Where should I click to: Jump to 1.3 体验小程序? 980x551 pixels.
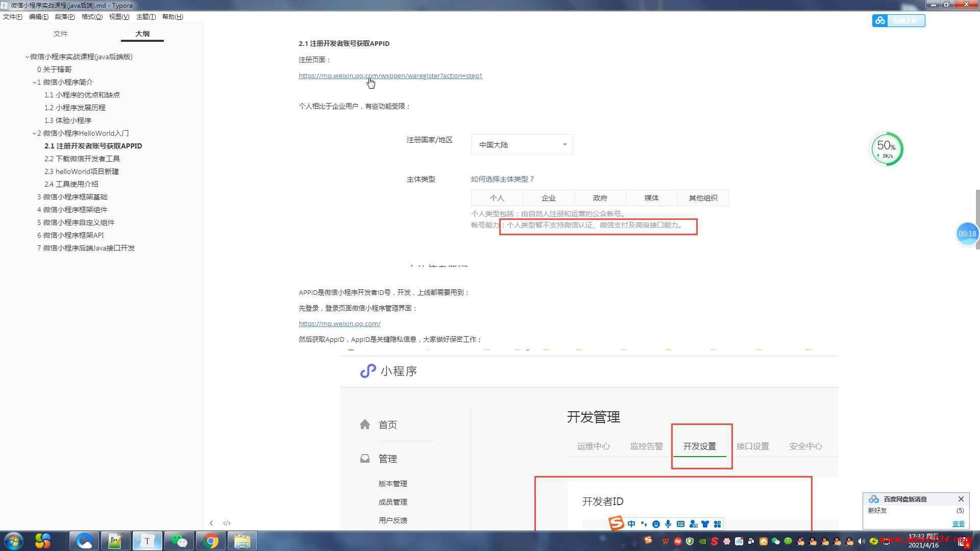68,120
